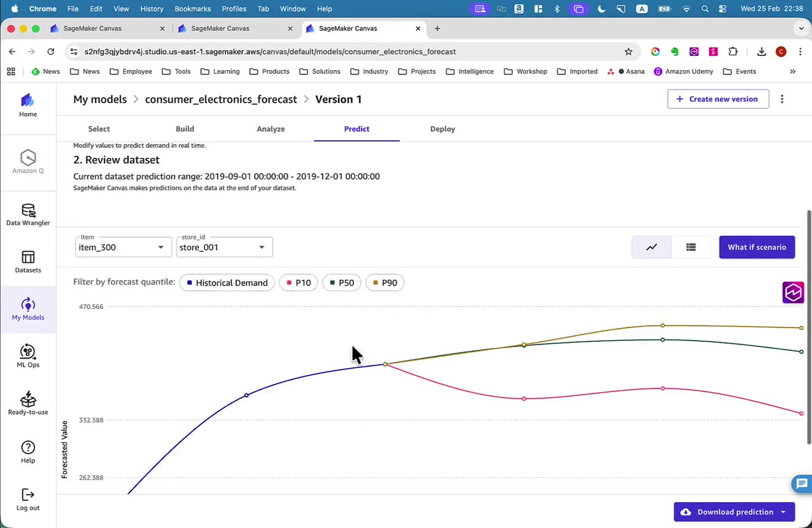Click the purple floating extension widget
Viewport: 812px width, 528px height.
pyautogui.click(x=793, y=293)
